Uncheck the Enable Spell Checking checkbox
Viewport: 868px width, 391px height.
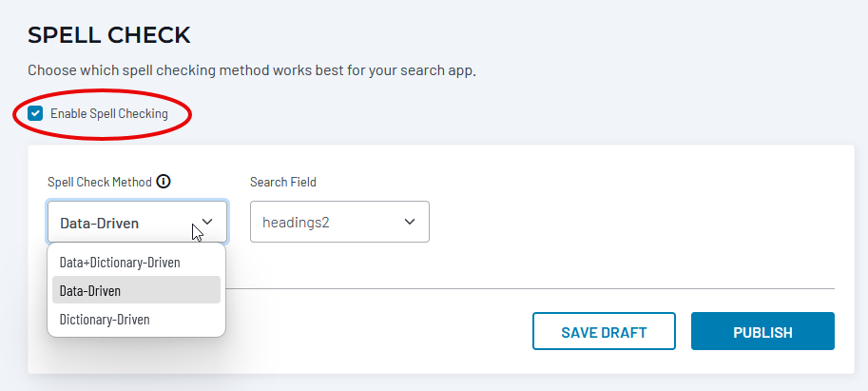coord(35,114)
